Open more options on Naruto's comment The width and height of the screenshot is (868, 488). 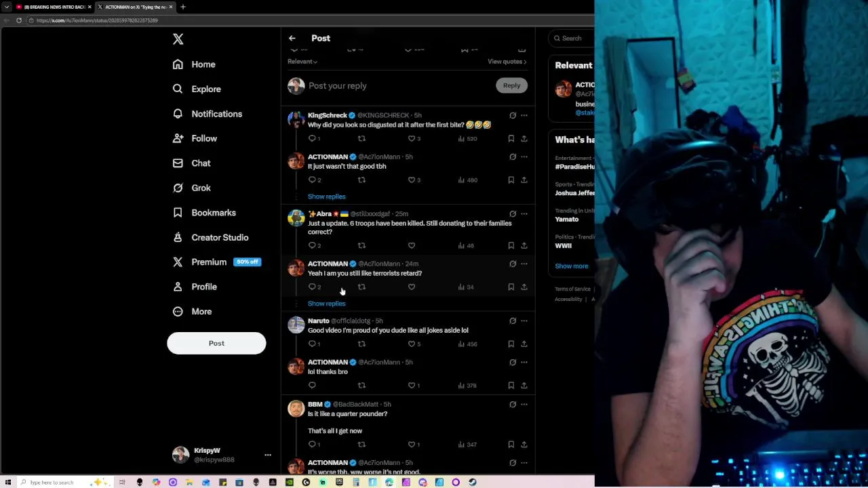click(x=524, y=321)
